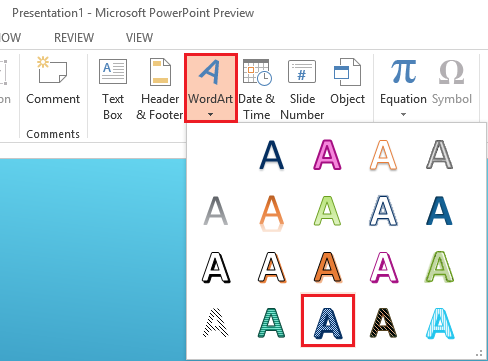The height and width of the screenshot is (361, 488).
Task: Insert Slide Number
Action: (x=302, y=89)
